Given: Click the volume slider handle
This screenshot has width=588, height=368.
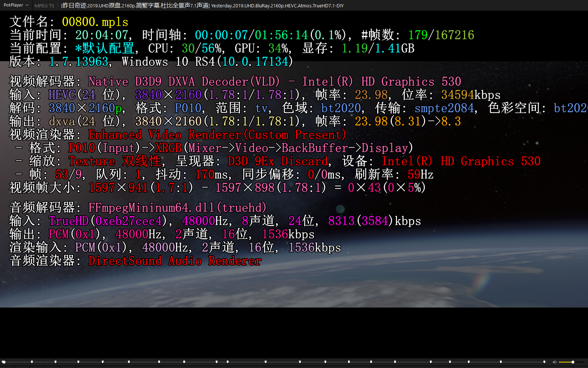Looking at the screenshot, I should click(573, 362).
